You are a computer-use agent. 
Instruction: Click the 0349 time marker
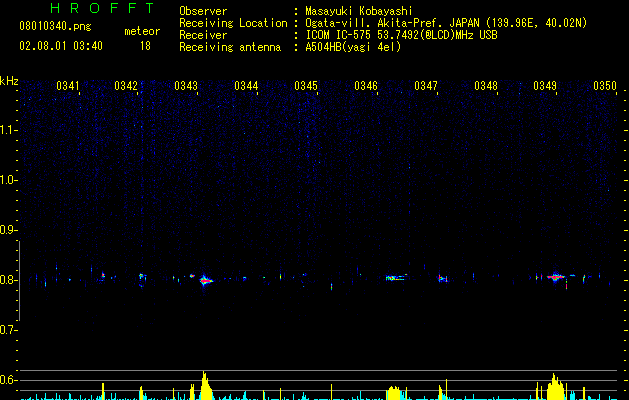click(545, 86)
